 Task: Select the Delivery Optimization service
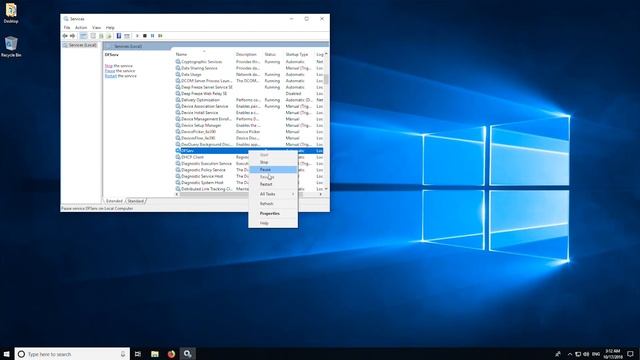(249, 100)
